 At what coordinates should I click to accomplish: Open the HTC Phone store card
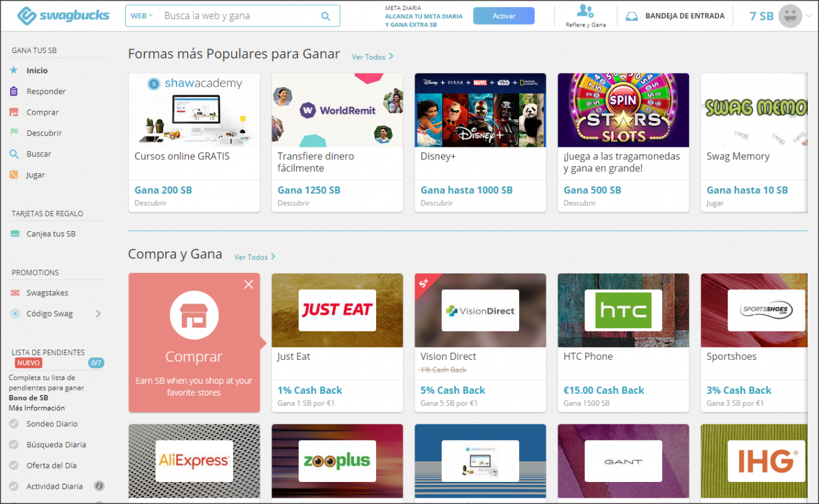[623, 343]
